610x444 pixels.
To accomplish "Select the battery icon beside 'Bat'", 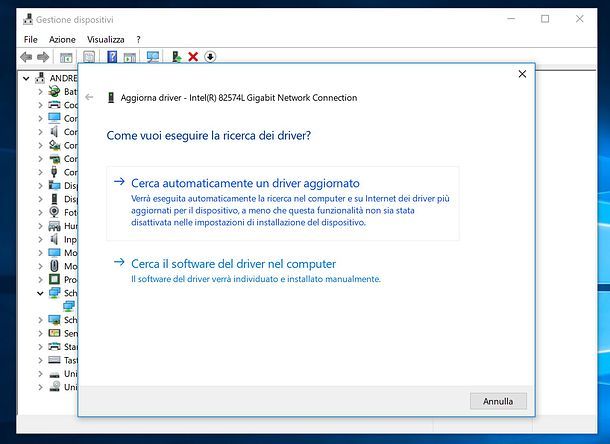I will pos(54,91).
